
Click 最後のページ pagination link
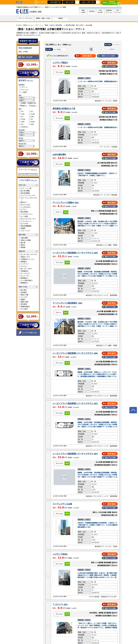pyautogui.click(x=113, y=49)
